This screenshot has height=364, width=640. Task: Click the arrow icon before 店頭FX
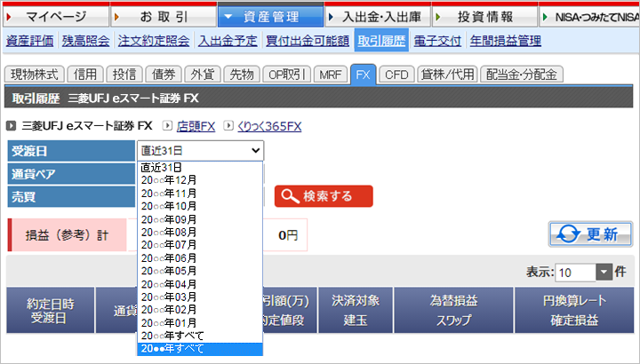pos(167,125)
